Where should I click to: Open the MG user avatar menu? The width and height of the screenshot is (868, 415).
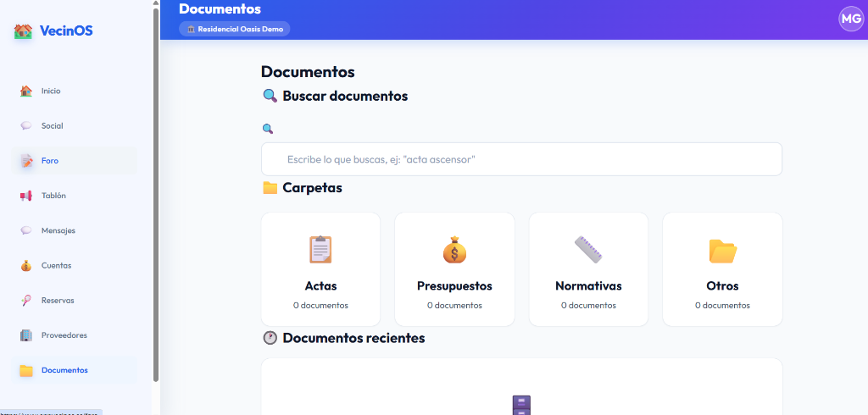click(851, 19)
